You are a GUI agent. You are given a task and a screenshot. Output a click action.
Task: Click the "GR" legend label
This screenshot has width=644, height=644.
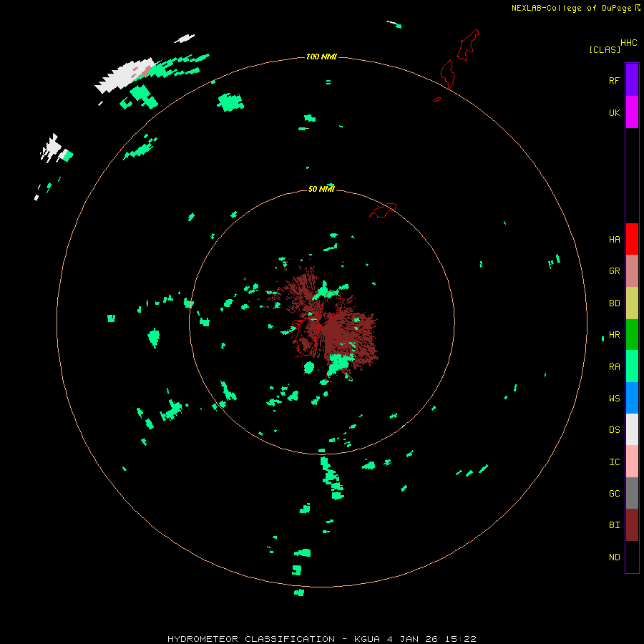614,271
